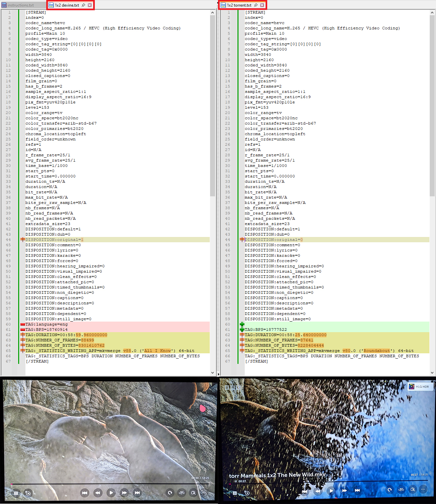Viewport: 436px width, 504px height.
Task: Click 'TAG:NUMBER_OF_BYTES=8228404444' in the torrent pane
Action: click(x=284, y=345)
